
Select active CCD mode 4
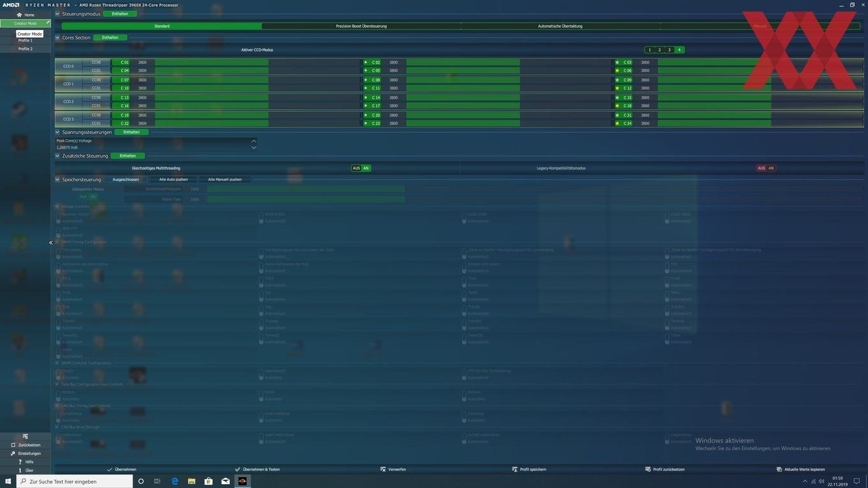pos(679,50)
